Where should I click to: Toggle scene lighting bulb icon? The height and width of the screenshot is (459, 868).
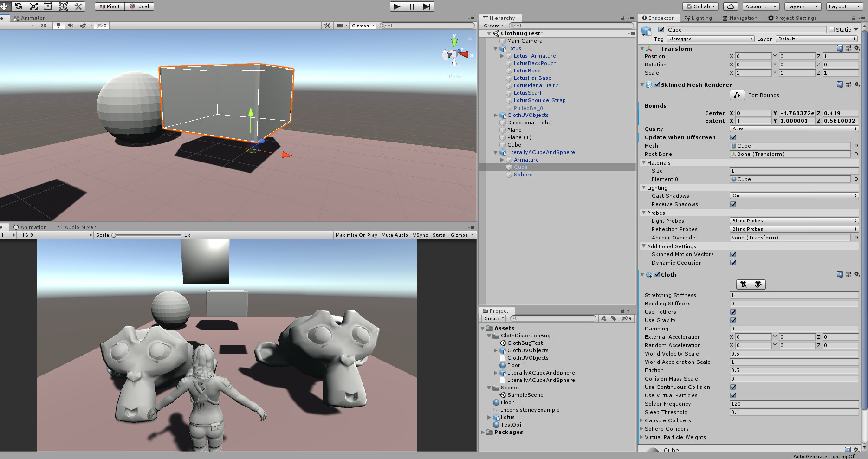click(x=58, y=26)
